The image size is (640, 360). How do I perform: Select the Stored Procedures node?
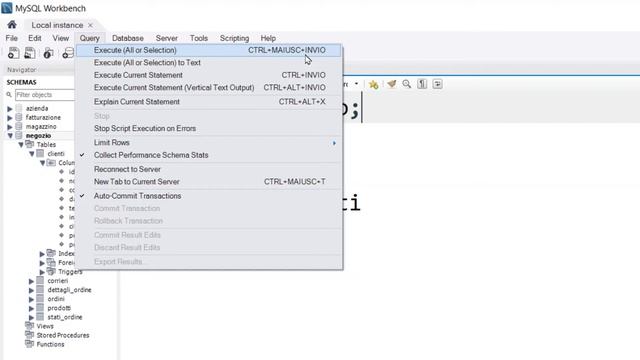[x=63, y=335]
